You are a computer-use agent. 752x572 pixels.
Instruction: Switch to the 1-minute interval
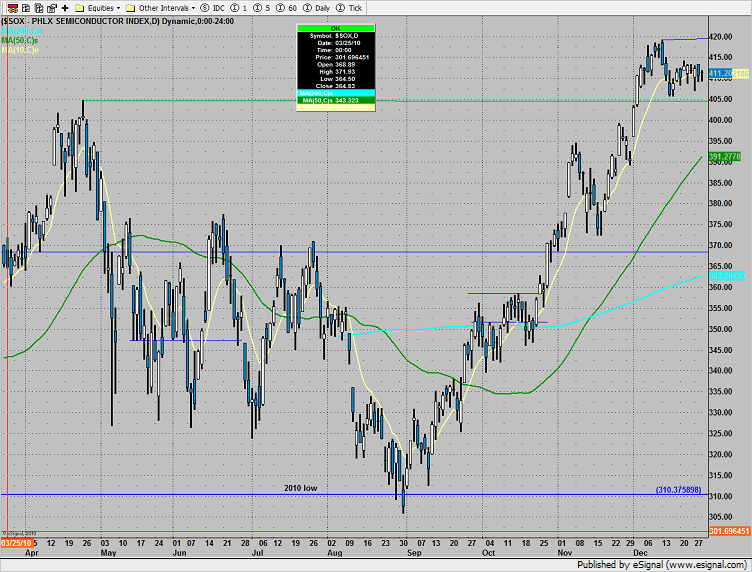[239, 8]
